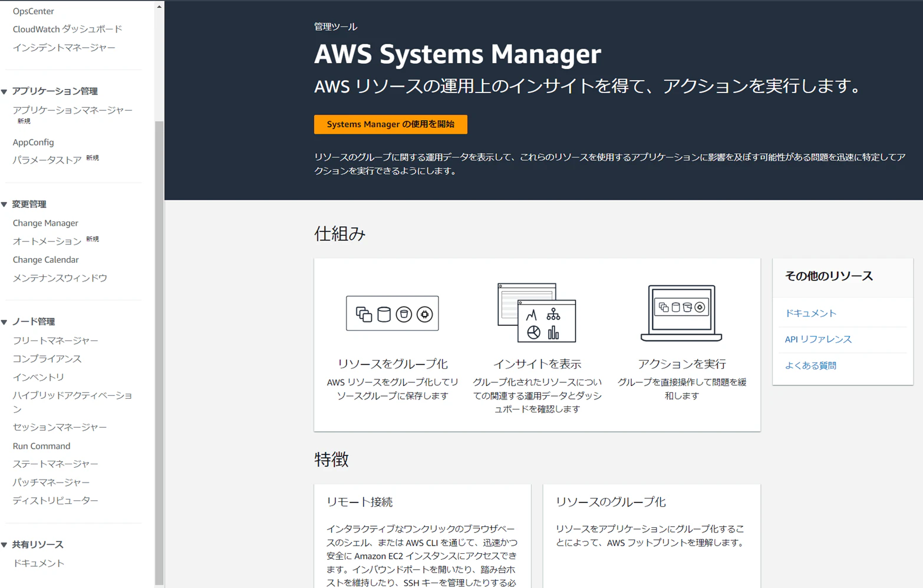The height and width of the screenshot is (588, 923).
Task: Click the 仕組み section heading
Action: tap(340, 234)
